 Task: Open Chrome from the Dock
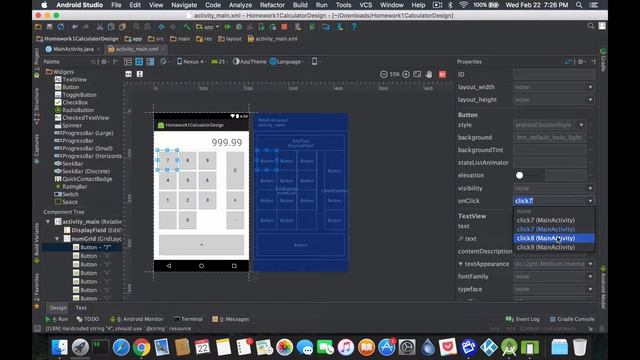(141, 347)
